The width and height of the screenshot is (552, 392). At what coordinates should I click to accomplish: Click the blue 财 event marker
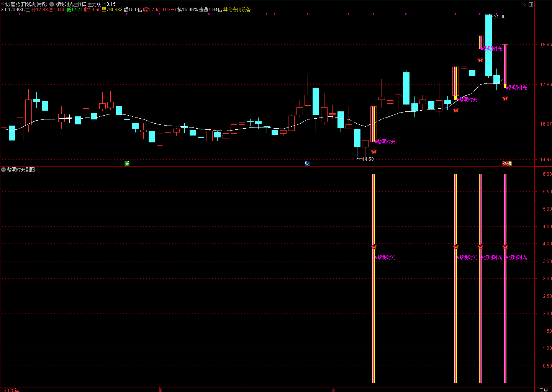point(307,163)
